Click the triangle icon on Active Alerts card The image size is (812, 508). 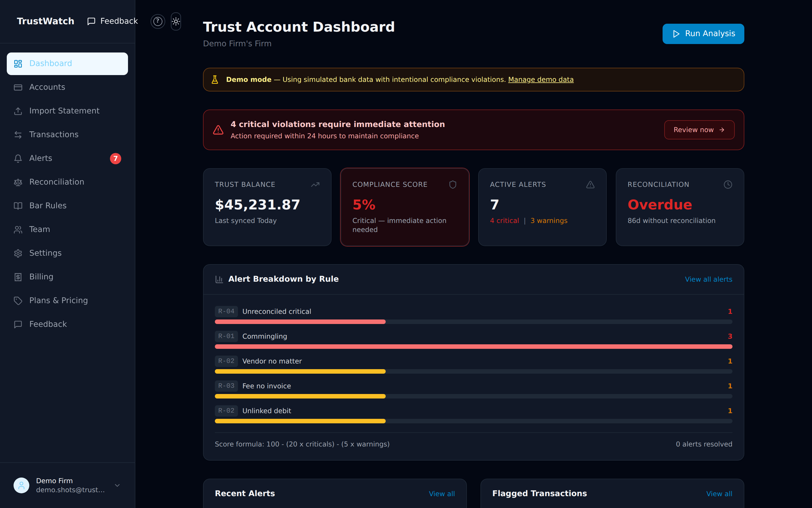point(590,185)
